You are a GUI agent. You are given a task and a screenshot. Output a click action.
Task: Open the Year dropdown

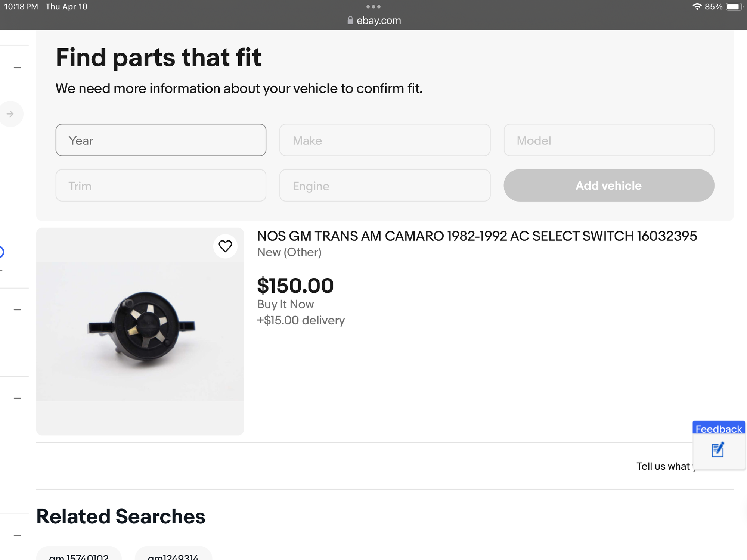point(161,140)
